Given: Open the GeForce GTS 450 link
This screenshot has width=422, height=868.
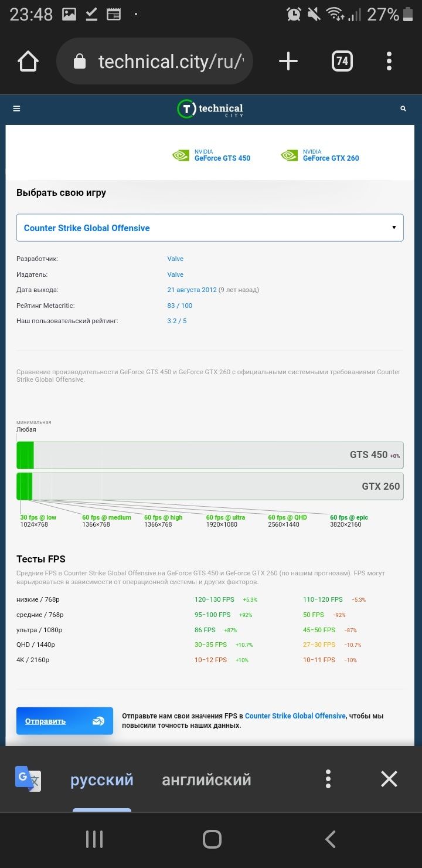Looking at the screenshot, I should click(223, 158).
